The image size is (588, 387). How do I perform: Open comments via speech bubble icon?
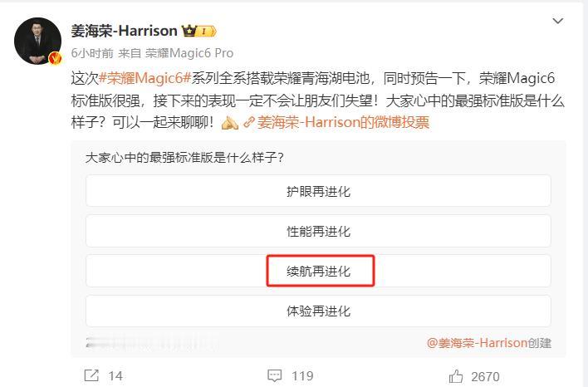coord(275,375)
